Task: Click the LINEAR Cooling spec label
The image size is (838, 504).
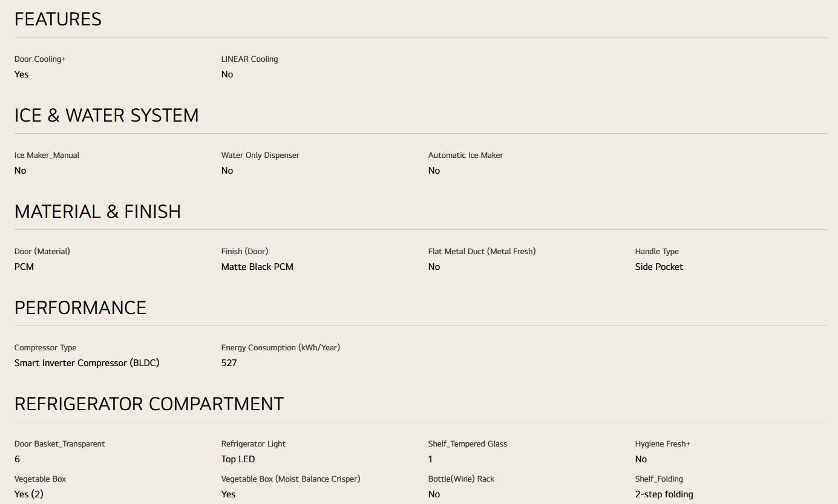Action: [x=249, y=59]
